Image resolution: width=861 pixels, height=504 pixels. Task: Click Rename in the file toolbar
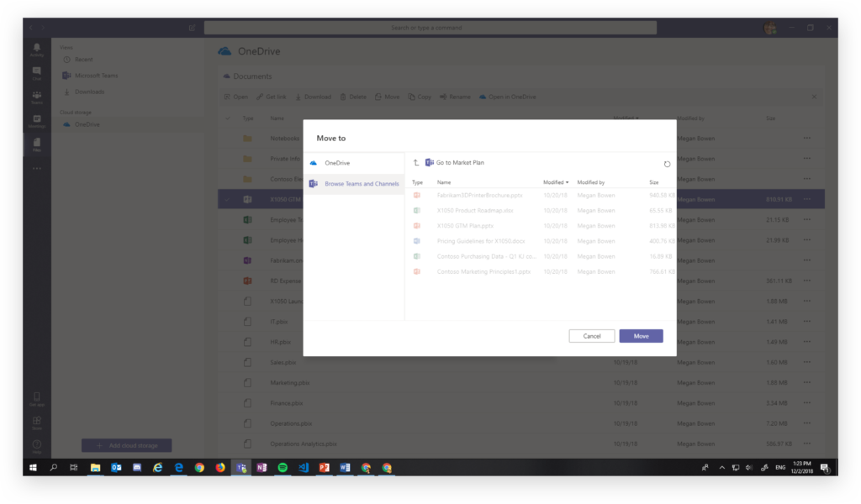455,97
